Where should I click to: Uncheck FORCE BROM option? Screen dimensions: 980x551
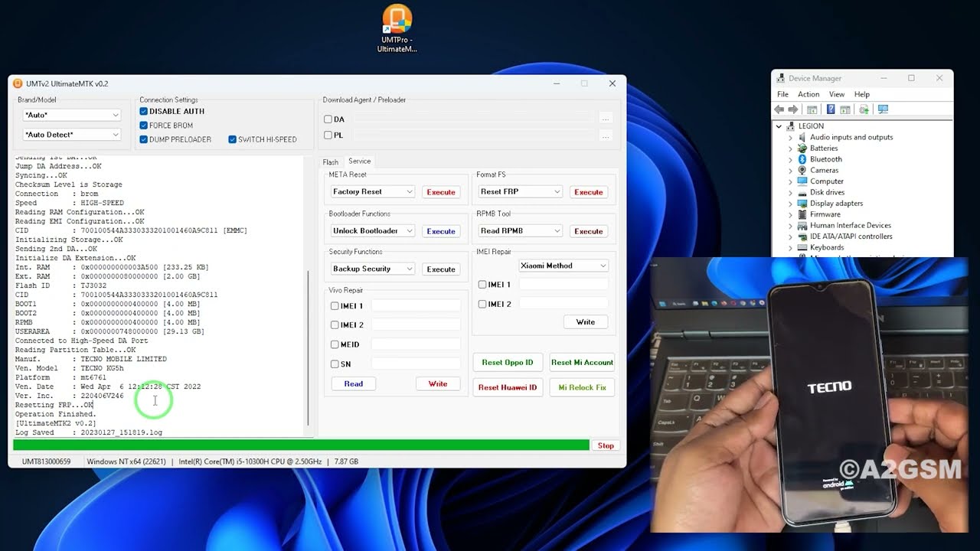point(143,126)
